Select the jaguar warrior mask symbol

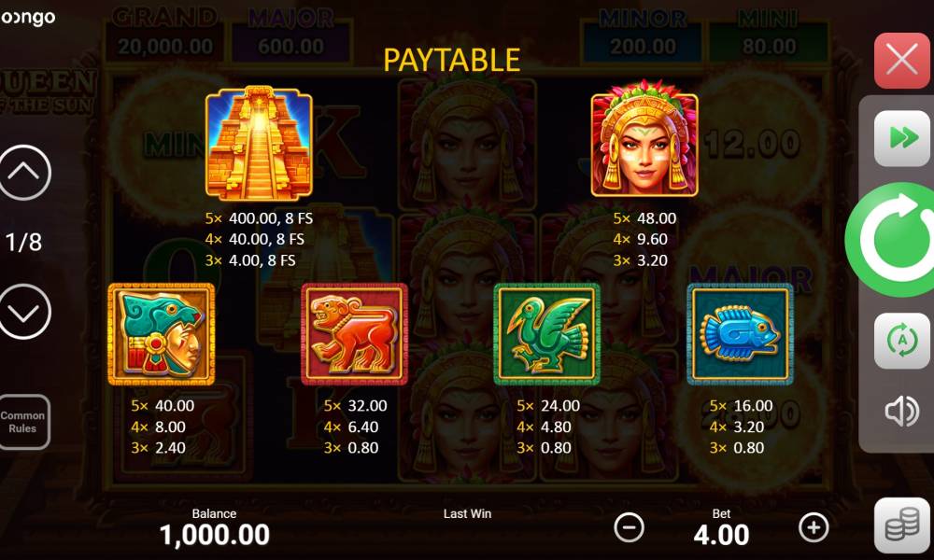tap(162, 334)
